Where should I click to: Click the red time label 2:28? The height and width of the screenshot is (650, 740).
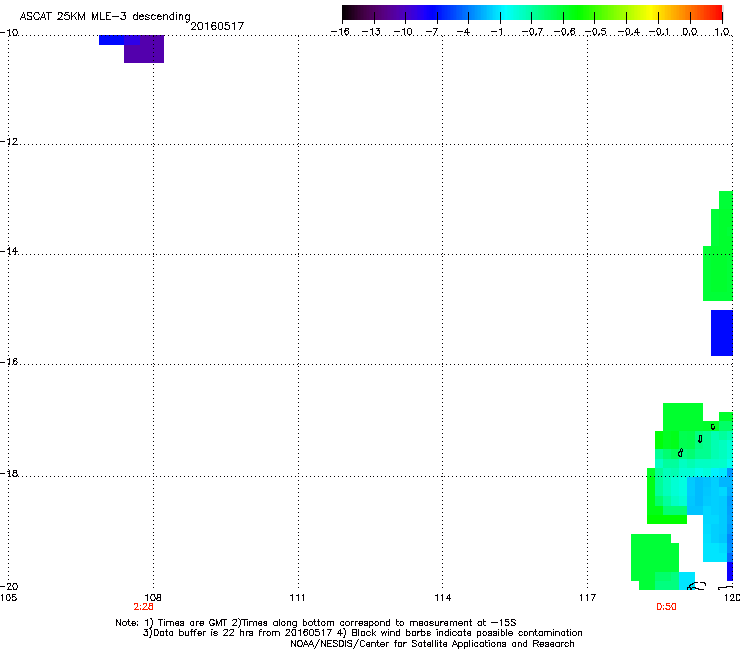[143, 607]
